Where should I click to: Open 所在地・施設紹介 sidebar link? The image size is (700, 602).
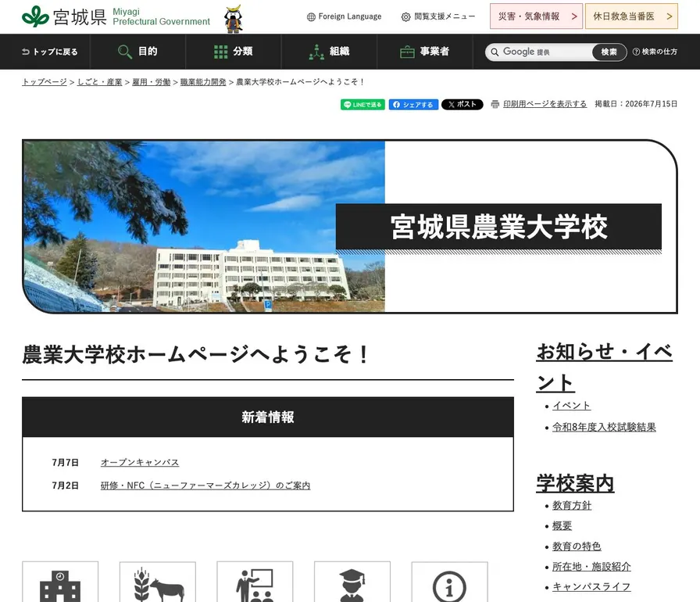click(591, 566)
